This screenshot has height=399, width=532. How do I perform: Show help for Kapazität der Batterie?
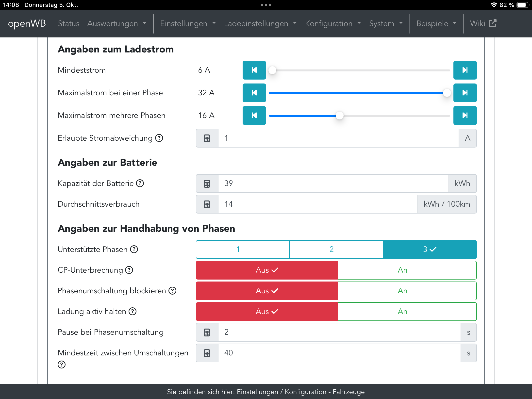point(140,183)
